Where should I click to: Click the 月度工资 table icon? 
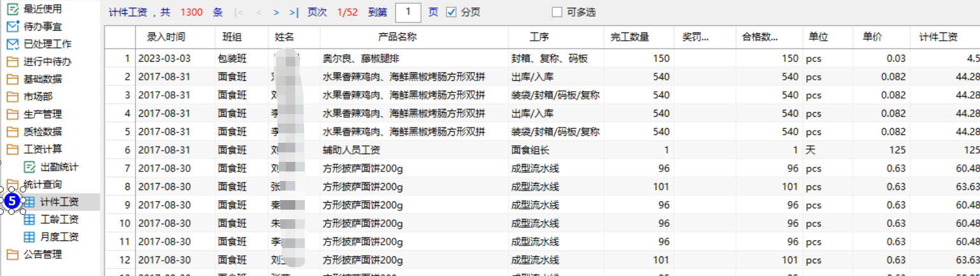pyautogui.click(x=29, y=237)
